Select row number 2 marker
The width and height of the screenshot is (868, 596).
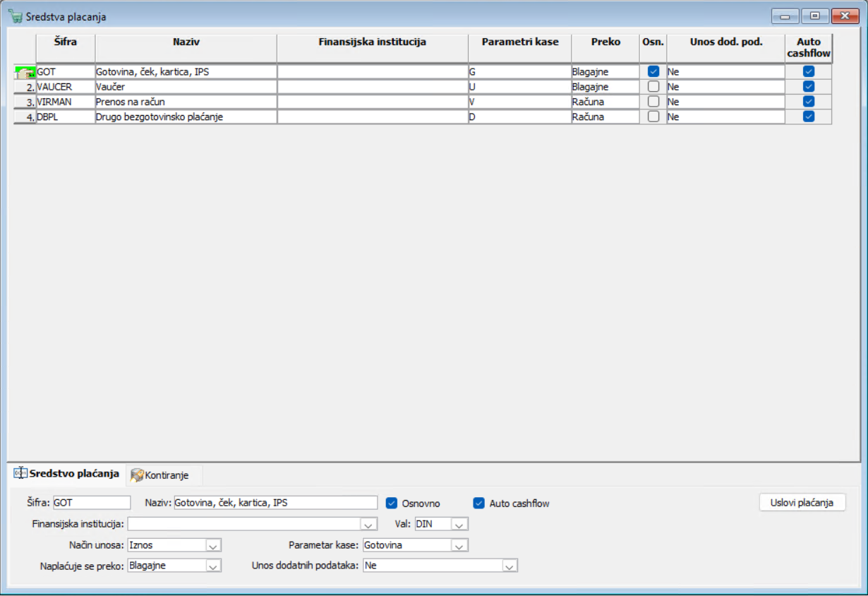coord(25,87)
